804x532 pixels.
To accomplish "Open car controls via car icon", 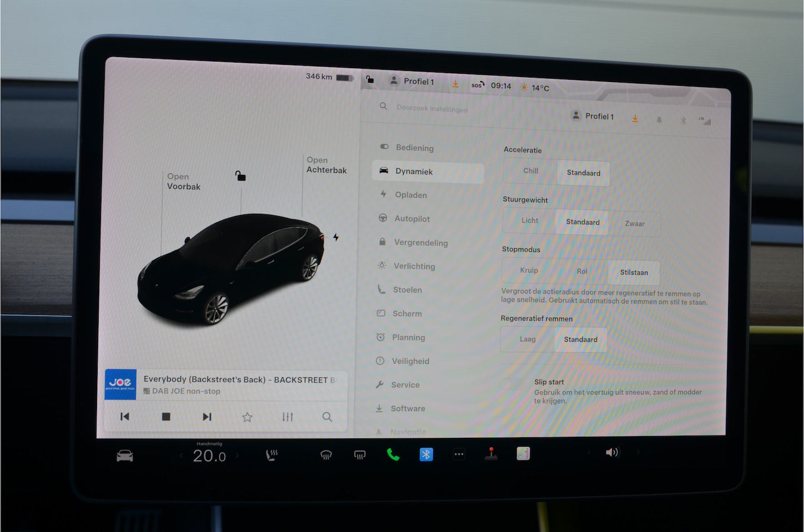I will tap(125, 456).
